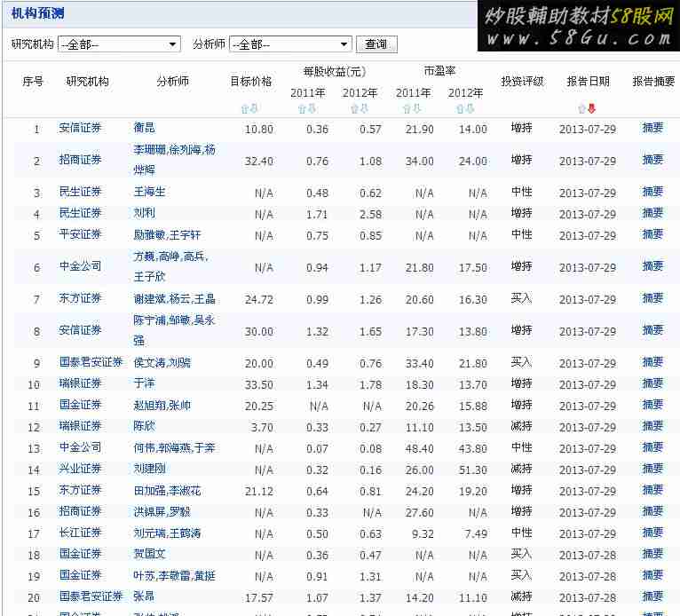Click 民生证券 in row 3
Viewport: 680px width, 616px height.
click(80, 192)
